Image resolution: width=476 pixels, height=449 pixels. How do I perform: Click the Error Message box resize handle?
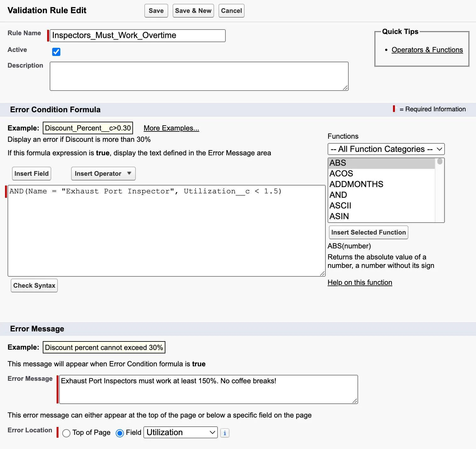pos(355,401)
